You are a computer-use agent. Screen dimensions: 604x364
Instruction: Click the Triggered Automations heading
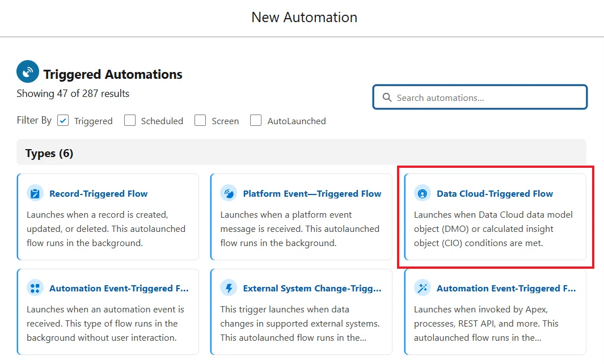click(x=113, y=74)
